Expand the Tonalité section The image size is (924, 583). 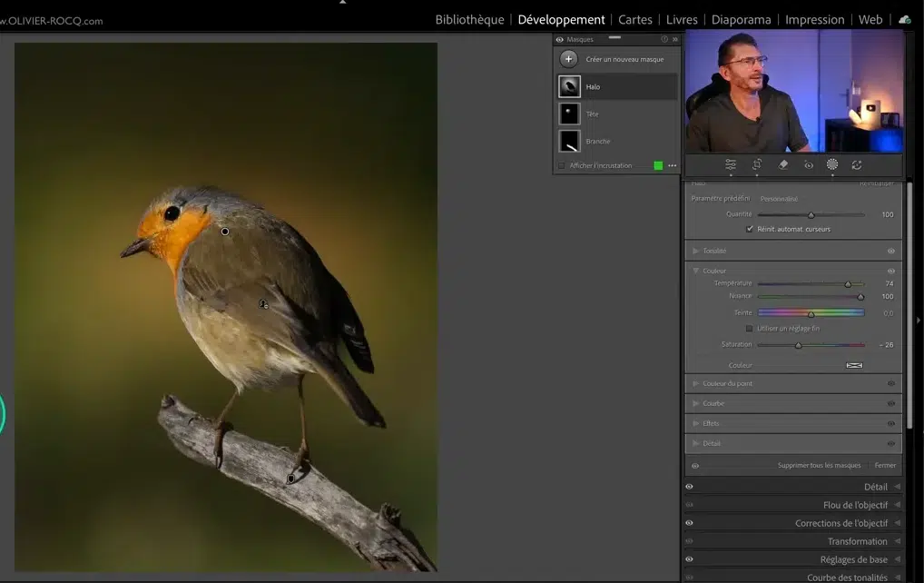696,251
